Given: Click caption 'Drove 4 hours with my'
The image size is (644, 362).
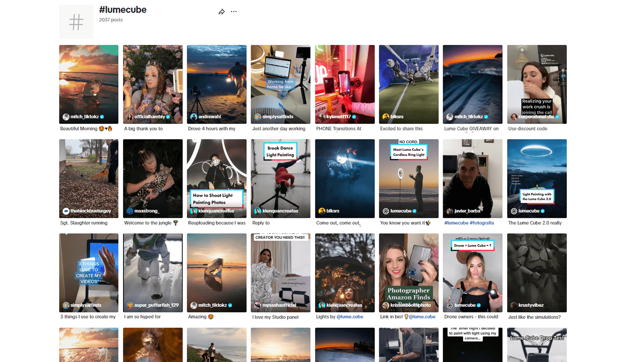Looking at the screenshot, I should pos(212,129).
